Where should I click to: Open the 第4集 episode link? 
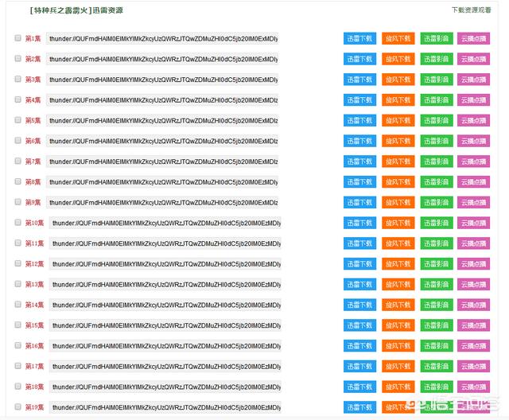33,100
